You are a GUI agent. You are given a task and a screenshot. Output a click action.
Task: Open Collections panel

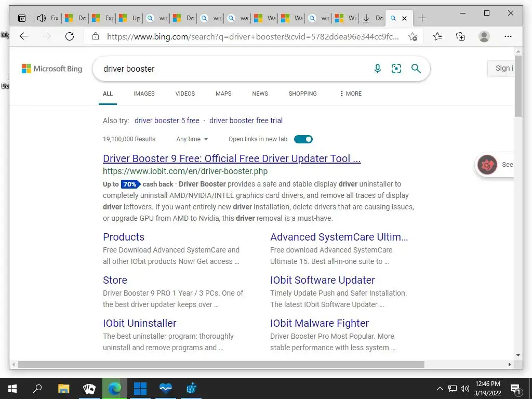click(x=460, y=36)
